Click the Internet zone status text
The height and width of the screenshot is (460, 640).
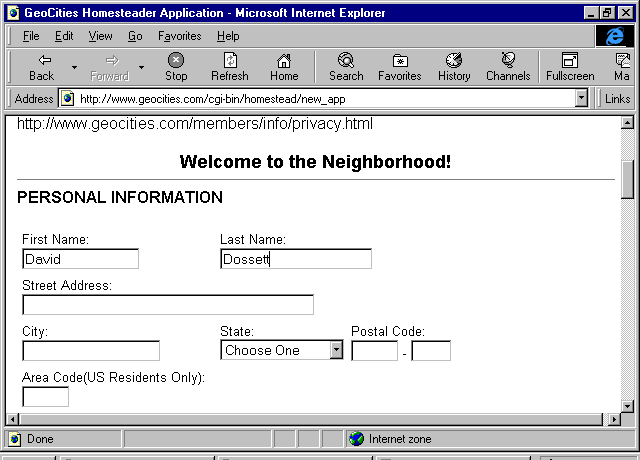[400, 439]
